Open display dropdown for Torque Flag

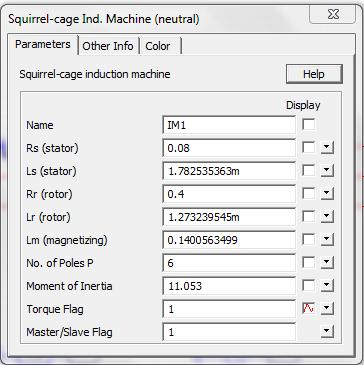pos(327,309)
